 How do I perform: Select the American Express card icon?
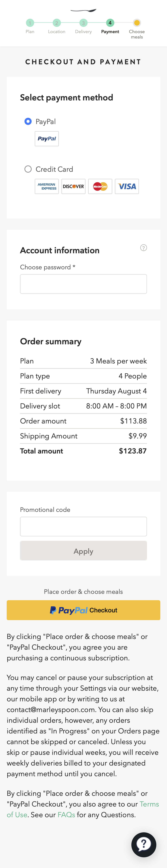coord(46,186)
